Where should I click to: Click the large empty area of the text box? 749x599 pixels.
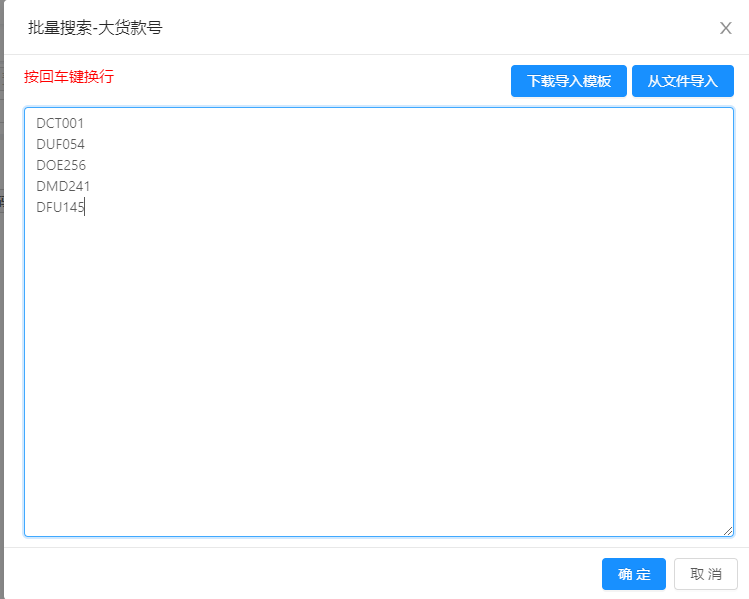point(380,380)
